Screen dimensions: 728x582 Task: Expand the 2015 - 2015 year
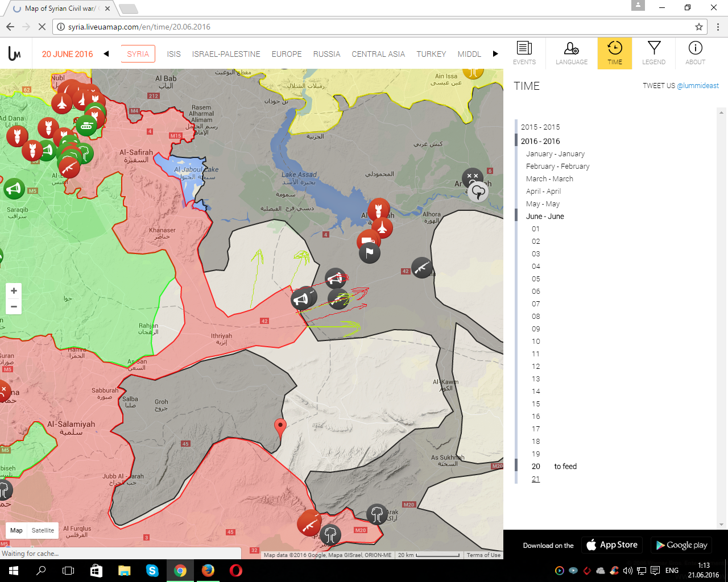point(540,127)
